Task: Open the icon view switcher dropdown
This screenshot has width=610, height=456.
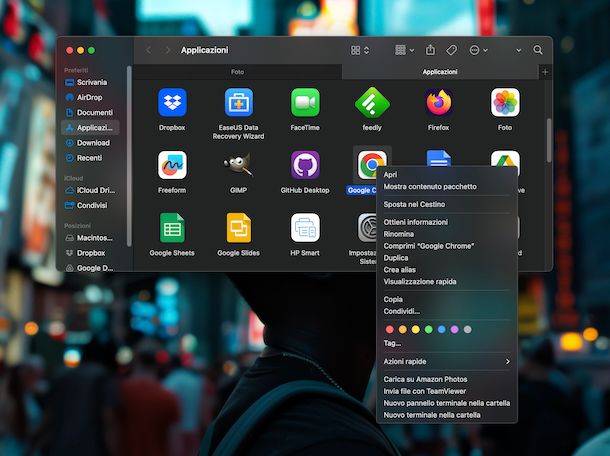Action: [x=360, y=50]
